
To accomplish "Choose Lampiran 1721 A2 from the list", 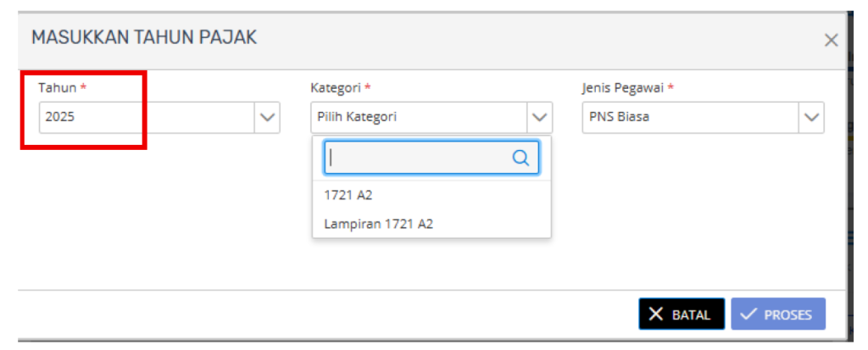I will pos(379,224).
